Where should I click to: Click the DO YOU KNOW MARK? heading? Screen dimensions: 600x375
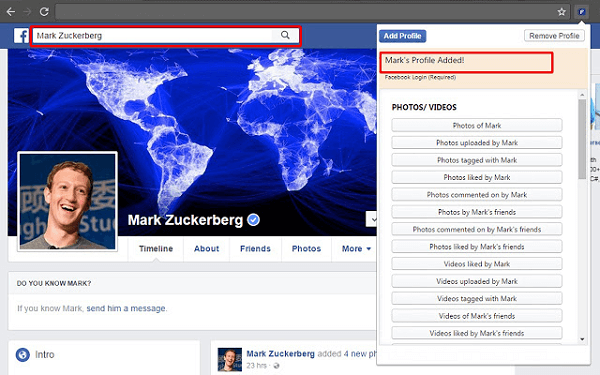(54, 283)
